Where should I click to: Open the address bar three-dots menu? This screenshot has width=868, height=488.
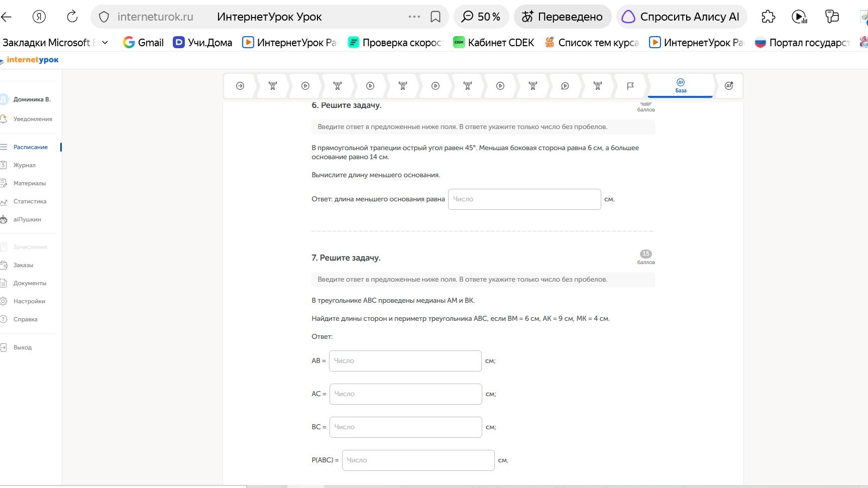pyautogui.click(x=414, y=17)
